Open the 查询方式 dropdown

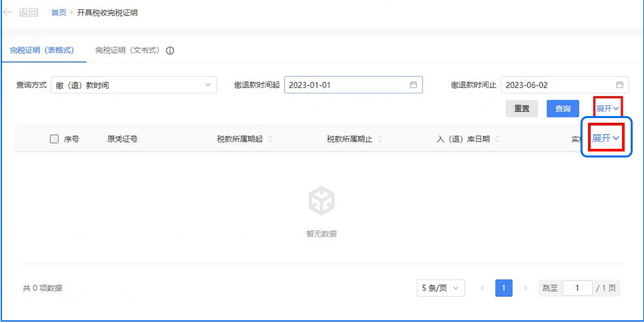(133, 85)
